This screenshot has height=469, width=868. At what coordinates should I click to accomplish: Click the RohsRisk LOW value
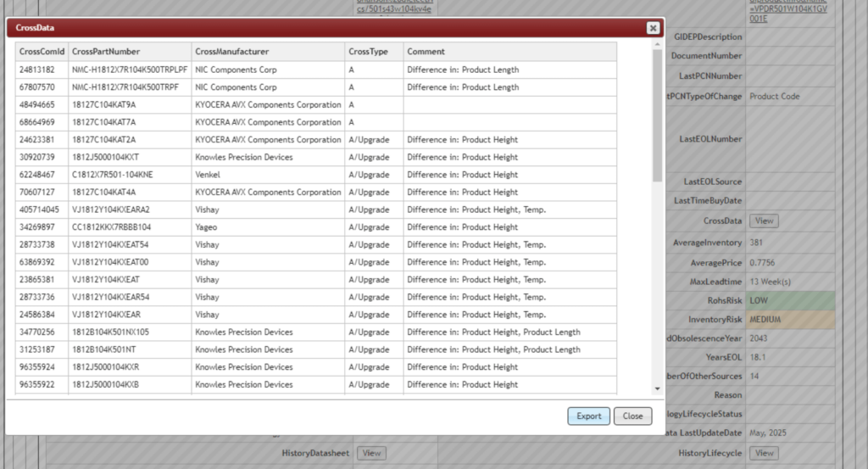click(790, 301)
